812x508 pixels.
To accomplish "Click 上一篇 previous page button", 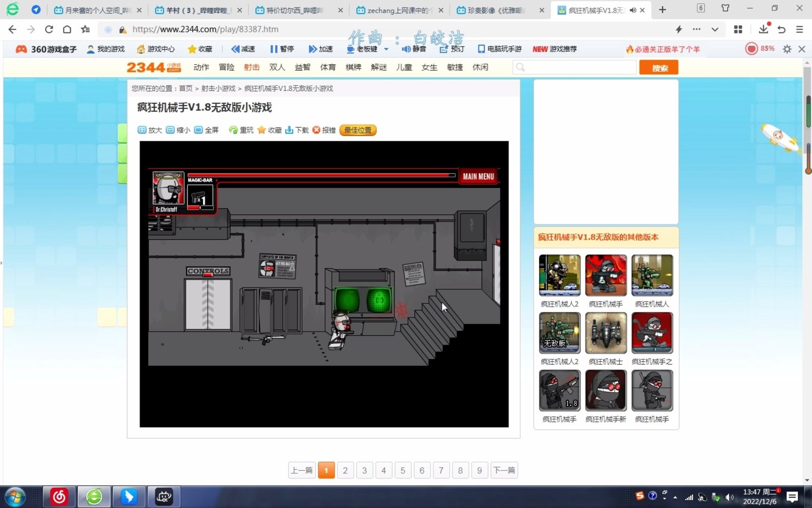I will click(302, 470).
